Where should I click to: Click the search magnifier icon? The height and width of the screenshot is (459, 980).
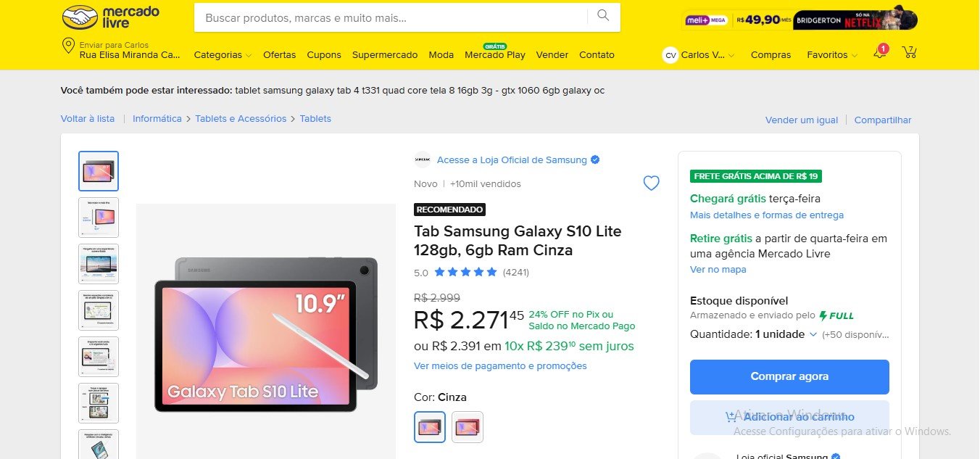pyautogui.click(x=603, y=16)
